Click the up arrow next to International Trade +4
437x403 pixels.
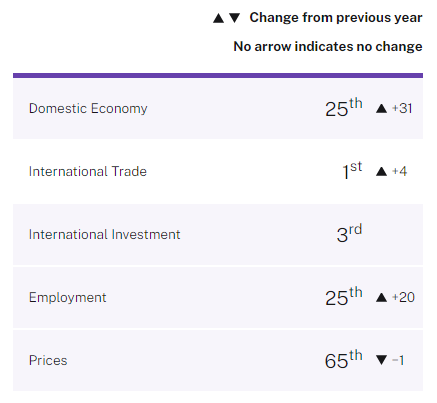(x=381, y=171)
